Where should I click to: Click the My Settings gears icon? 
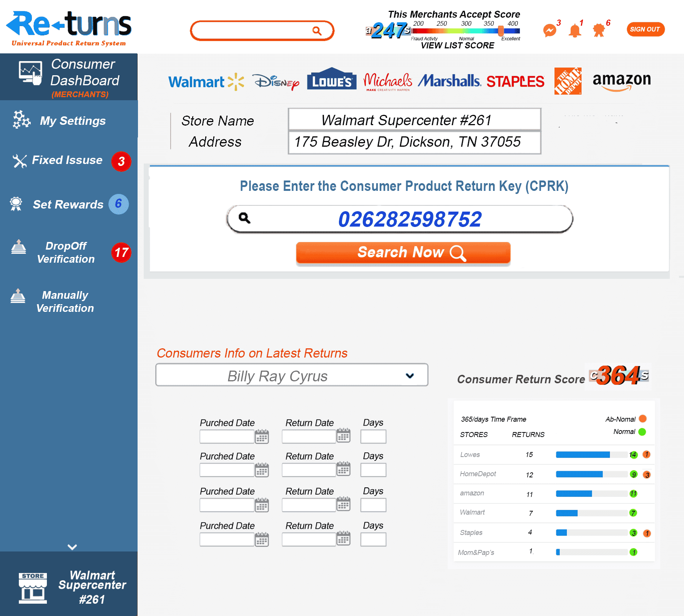pos(22,119)
